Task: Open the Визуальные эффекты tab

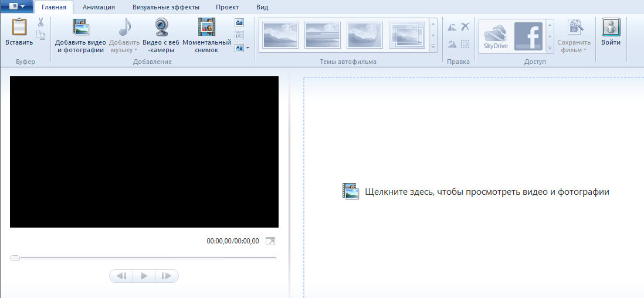Action: [x=166, y=7]
